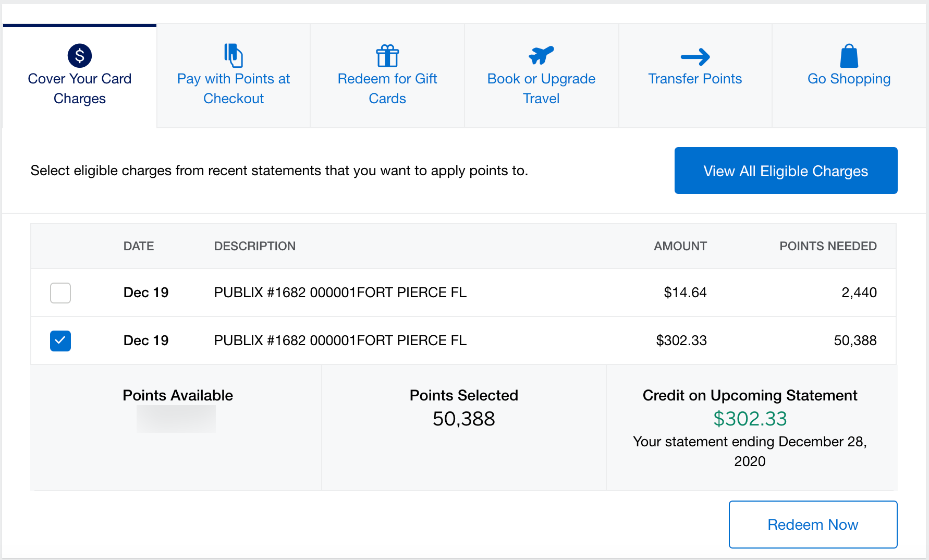Click the wallet Pay with Points icon
Screen dimensions: 929x560
233,54
